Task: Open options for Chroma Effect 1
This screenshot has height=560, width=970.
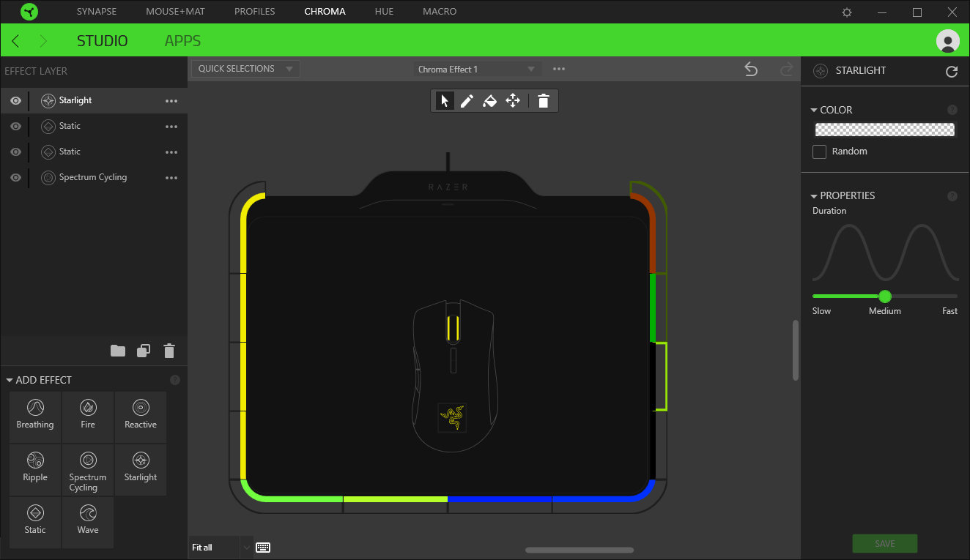Action: tap(559, 69)
